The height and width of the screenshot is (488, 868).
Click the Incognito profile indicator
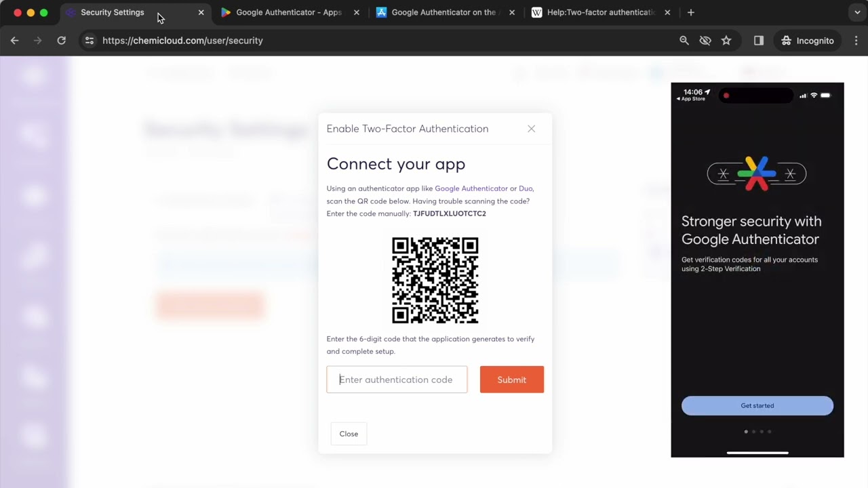point(807,41)
